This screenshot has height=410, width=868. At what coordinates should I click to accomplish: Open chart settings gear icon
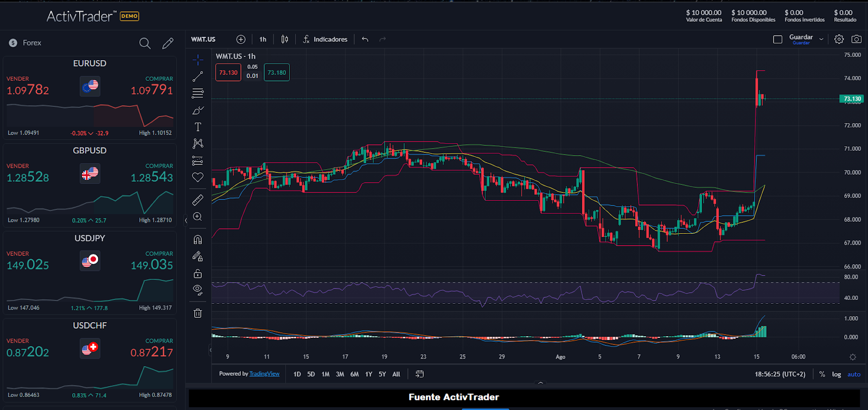click(839, 39)
